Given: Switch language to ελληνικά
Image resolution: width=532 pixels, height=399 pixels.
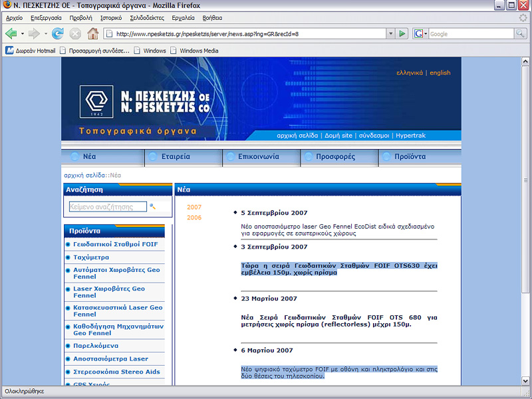Looking at the screenshot, I should click(410, 72).
